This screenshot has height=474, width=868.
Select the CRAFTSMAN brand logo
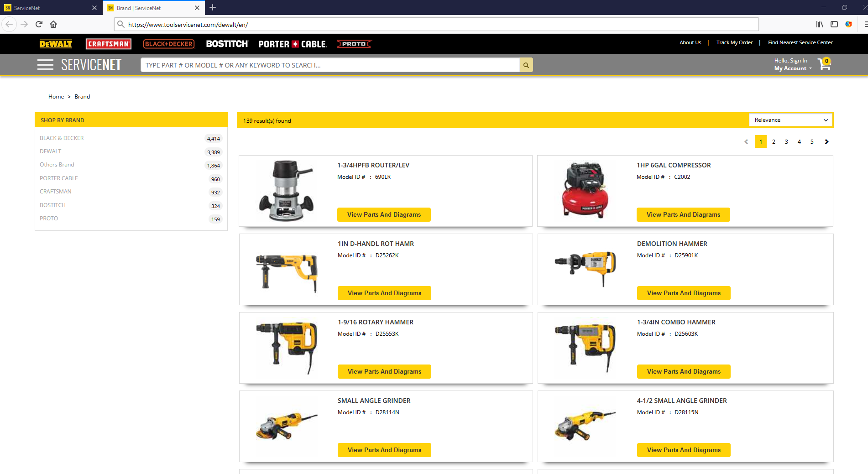[108, 44]
